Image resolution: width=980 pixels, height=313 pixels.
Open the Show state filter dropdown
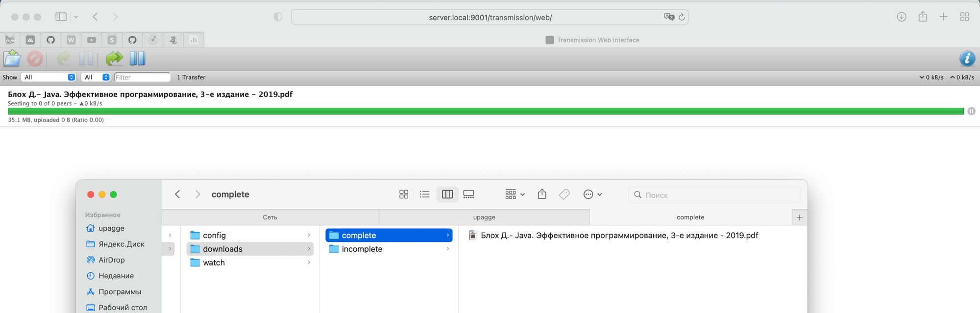(x=49, y=77)
